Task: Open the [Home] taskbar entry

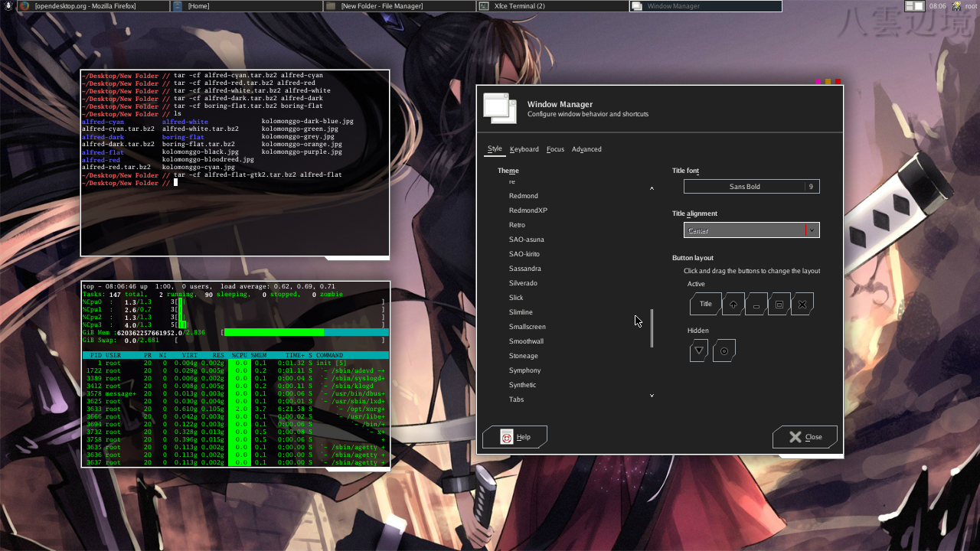Action: (246, 6)
